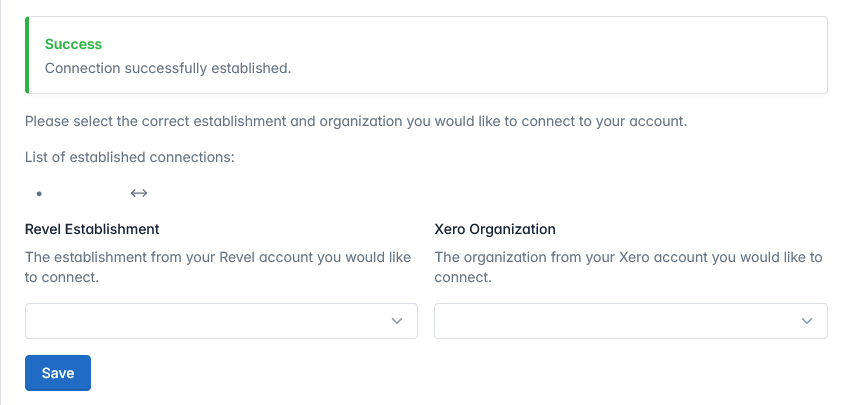The height and width of the screenshot is (405, 851).
Task: Click the chevron icon in Xero Organization select
Action: click(x=807, y=321)
